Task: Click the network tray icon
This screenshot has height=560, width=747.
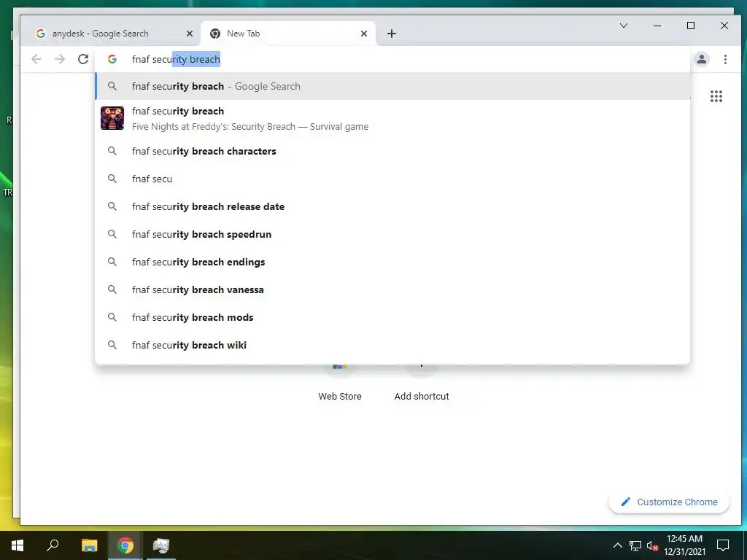Action: tap(635, 545)
